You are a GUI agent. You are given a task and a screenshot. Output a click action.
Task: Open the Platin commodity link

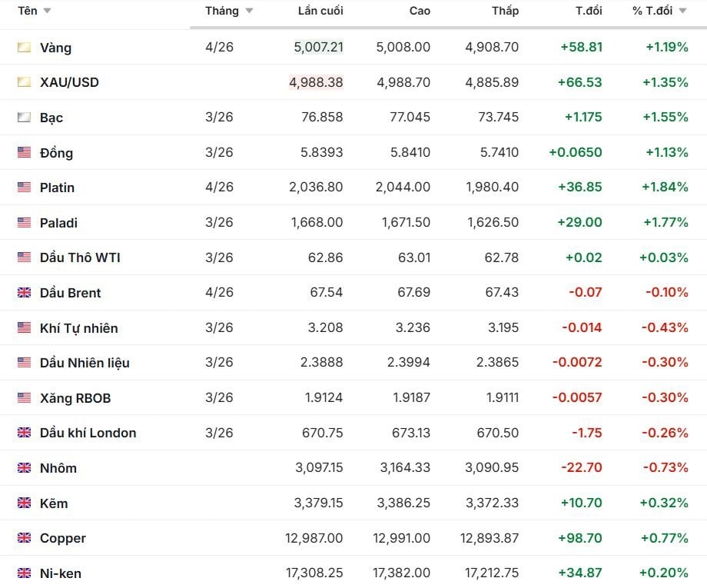[57, 188]
